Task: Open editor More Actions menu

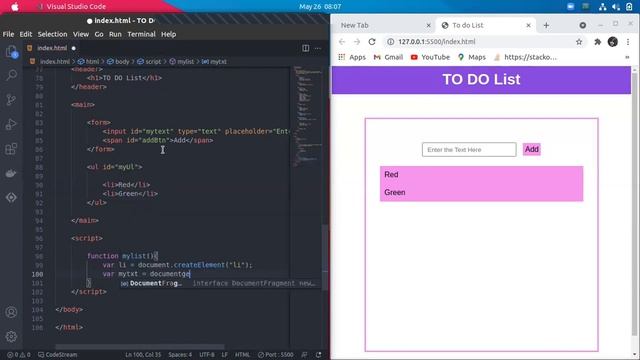Action: click(318, 48)
